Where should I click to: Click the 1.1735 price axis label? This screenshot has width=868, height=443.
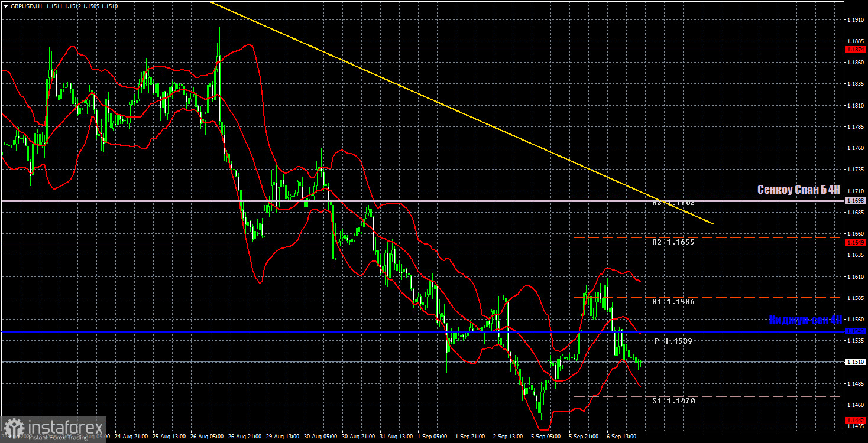[x=856, y=170]
